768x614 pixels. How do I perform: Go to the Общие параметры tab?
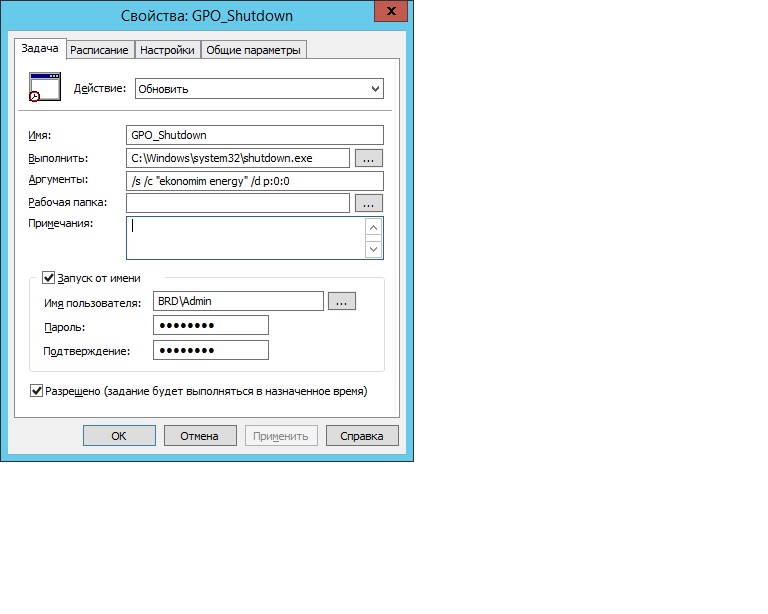[253, 50]
